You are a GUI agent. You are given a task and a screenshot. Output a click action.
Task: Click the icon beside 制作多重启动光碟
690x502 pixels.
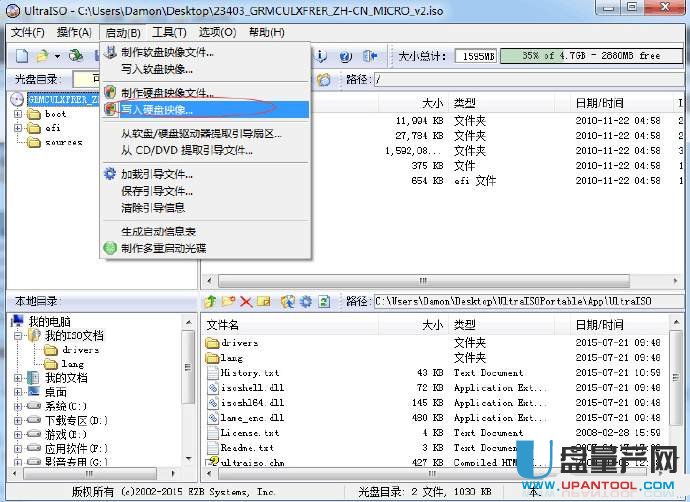111,248
